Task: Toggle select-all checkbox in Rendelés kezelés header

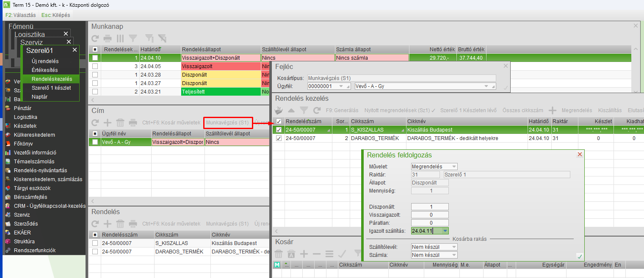Action: pyautogui.click(x=279, y=121)
